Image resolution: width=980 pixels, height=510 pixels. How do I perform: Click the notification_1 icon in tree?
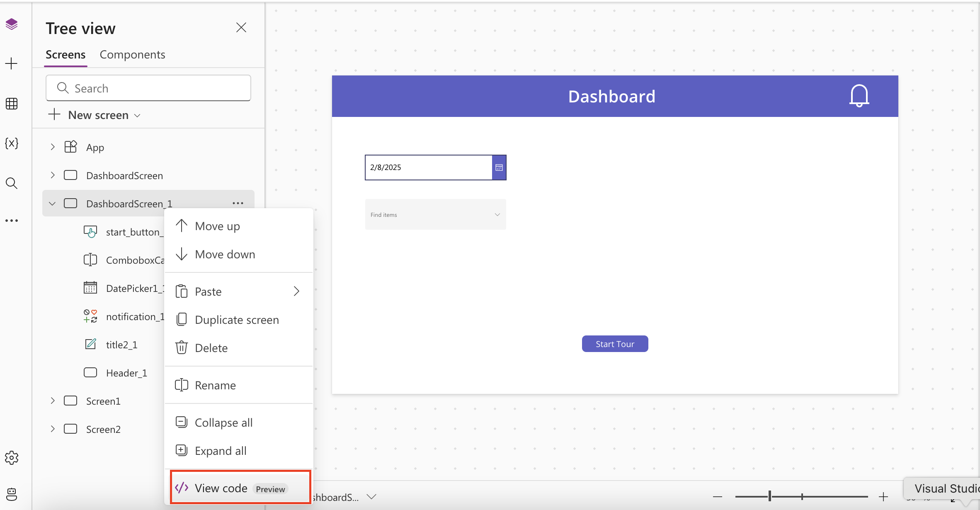coord(90,316)
